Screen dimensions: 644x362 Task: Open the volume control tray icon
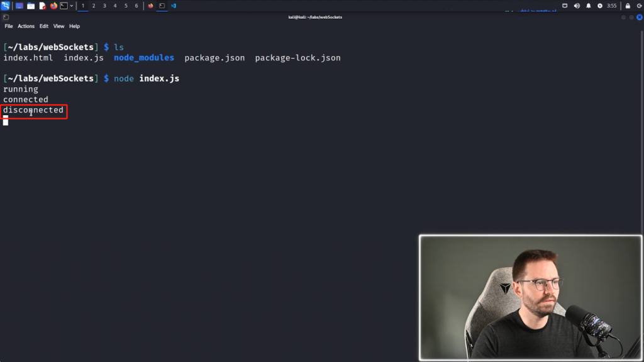[x=577, y=6]
